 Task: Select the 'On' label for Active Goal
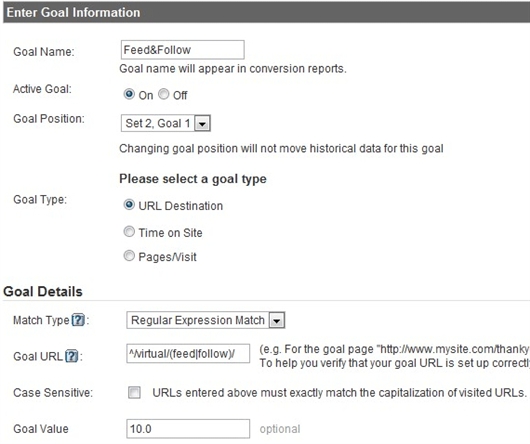(146, 95)
